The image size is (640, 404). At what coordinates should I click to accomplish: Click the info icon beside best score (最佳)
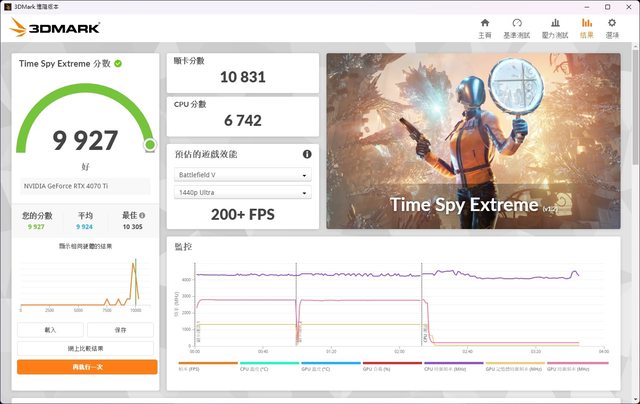tap(142, 215)
